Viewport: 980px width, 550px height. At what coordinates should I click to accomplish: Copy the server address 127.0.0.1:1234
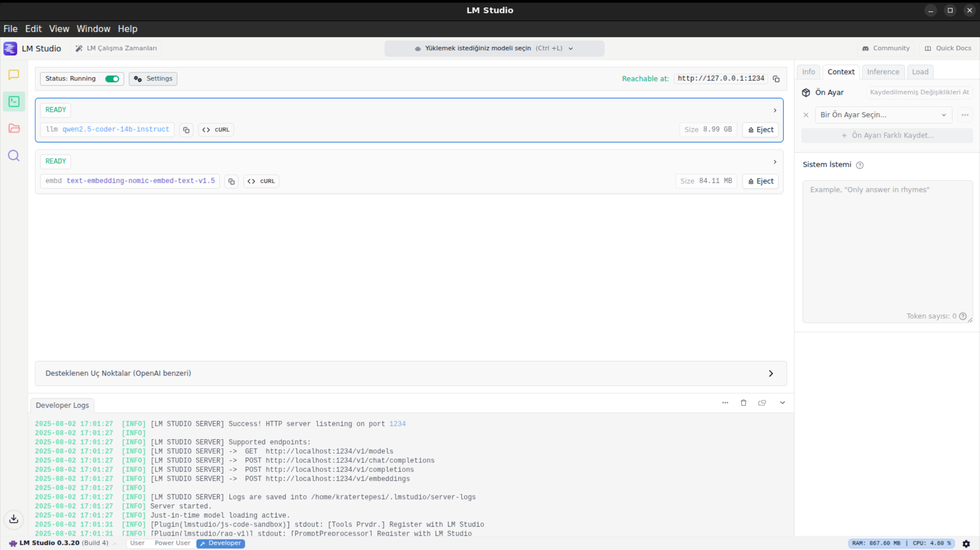[776, 79]
